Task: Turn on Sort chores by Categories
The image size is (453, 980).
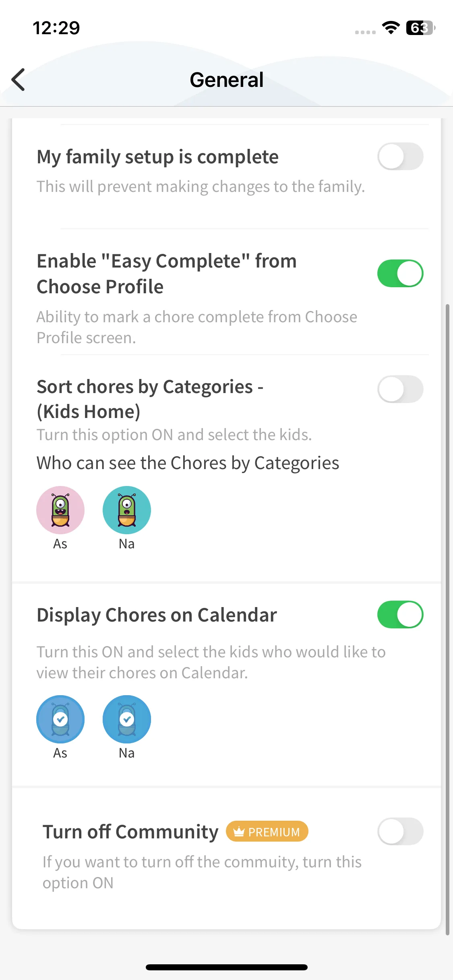Action: coord(400,389)
